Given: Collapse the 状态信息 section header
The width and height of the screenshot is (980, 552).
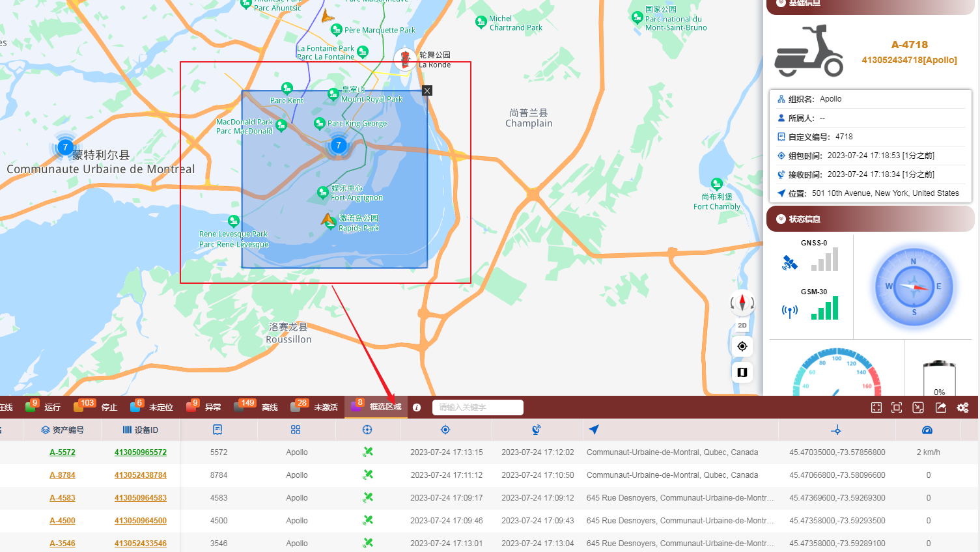Looking at the screenshot, I should [805, 219].
